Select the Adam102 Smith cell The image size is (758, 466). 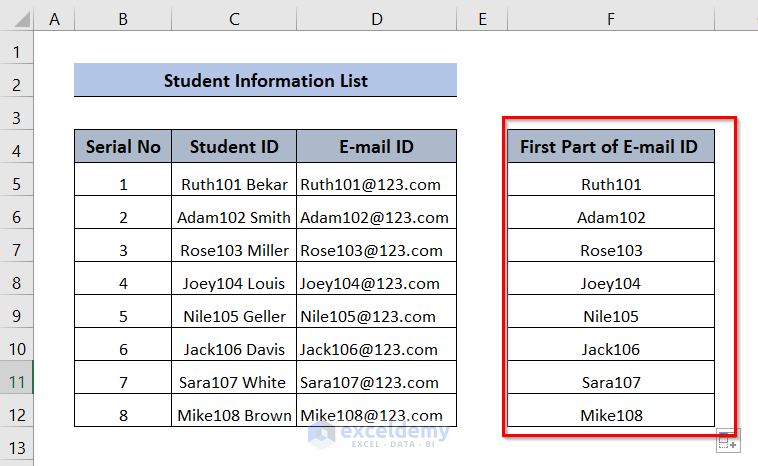point(234,217)
